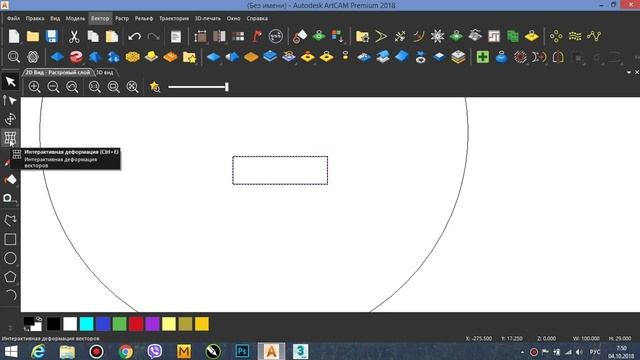The image size is (640, 360).
Task: Click the dashed rectangle vector on canvas
Action: [280, 170]
